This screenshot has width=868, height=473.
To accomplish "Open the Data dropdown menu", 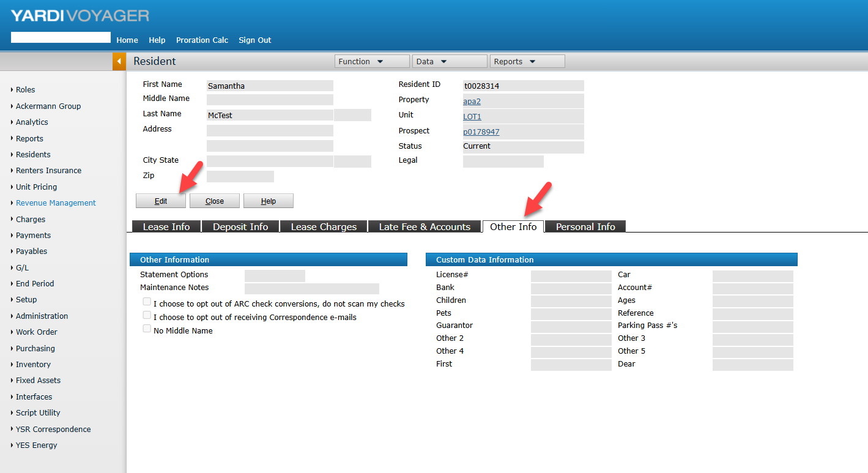I will [x=450, y=61].
